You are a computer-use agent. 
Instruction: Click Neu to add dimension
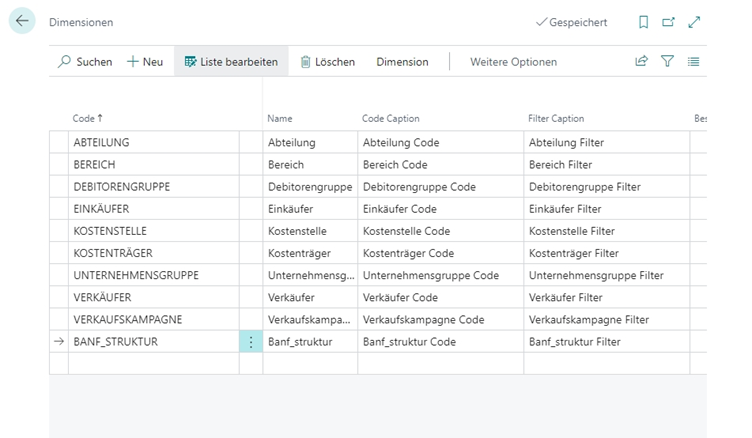pyautogui.click(x=145, y=62)
